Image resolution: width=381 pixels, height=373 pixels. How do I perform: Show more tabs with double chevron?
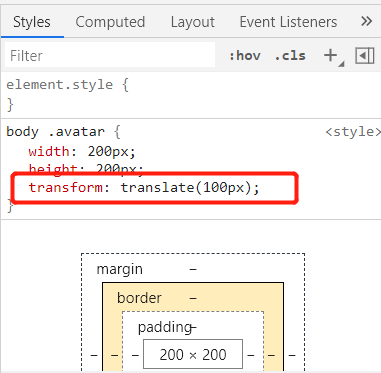366,21
